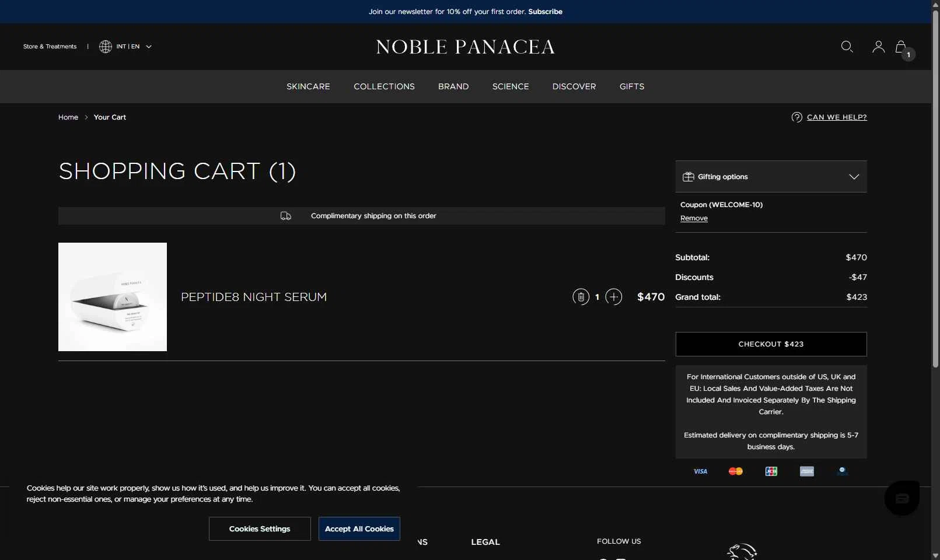Open Cookies Settings

pos(260,529)
